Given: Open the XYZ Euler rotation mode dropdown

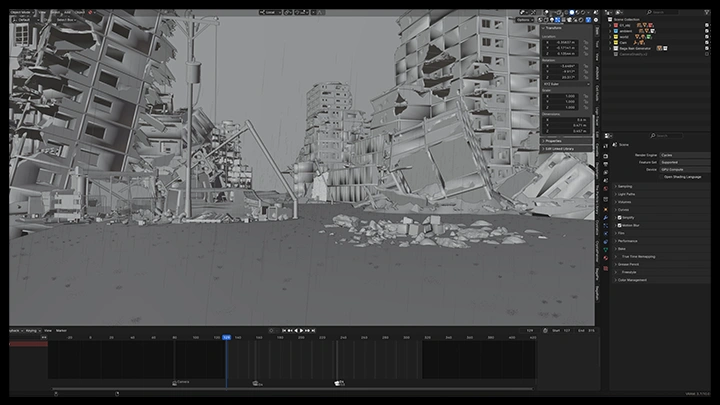Looking at the screenshot, I should pos(566,84).
